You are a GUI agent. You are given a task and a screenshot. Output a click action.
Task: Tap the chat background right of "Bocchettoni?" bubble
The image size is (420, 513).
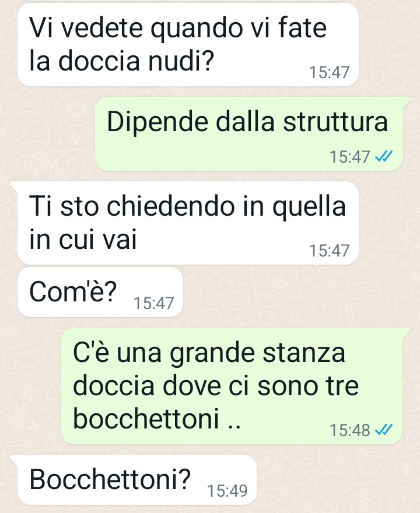[337, 480]
